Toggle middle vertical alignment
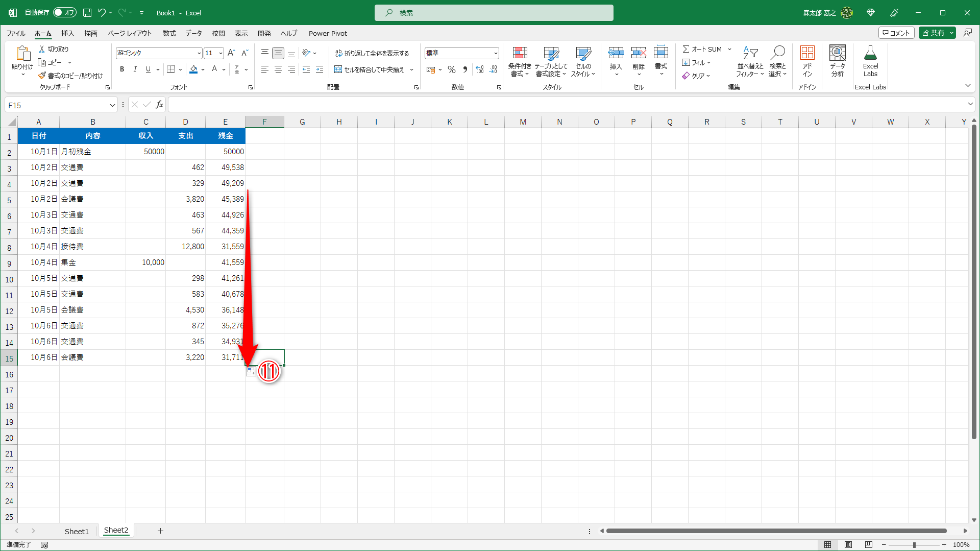 [x=278, y=53]
